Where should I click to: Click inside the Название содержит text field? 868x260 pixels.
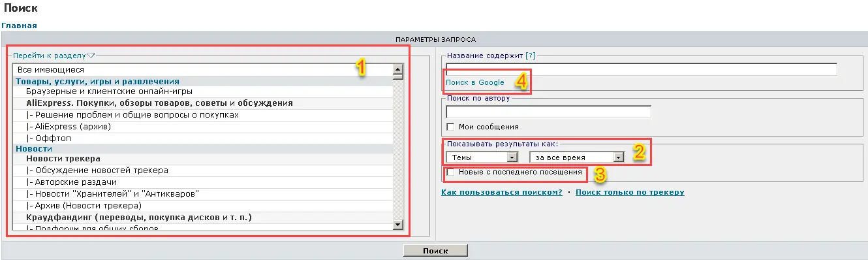[641, 69]
